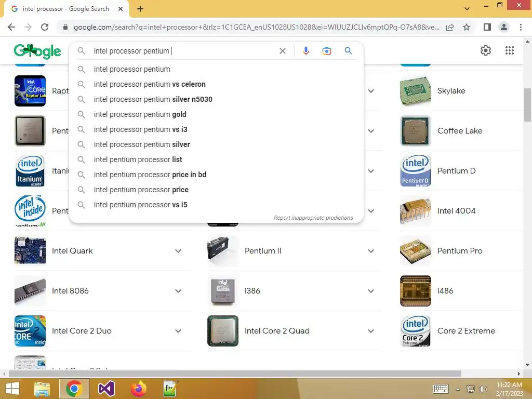This screenshot has height=399, width=532.
Task: Click the blue search magnifier button
Action: [x=348, y=51]
